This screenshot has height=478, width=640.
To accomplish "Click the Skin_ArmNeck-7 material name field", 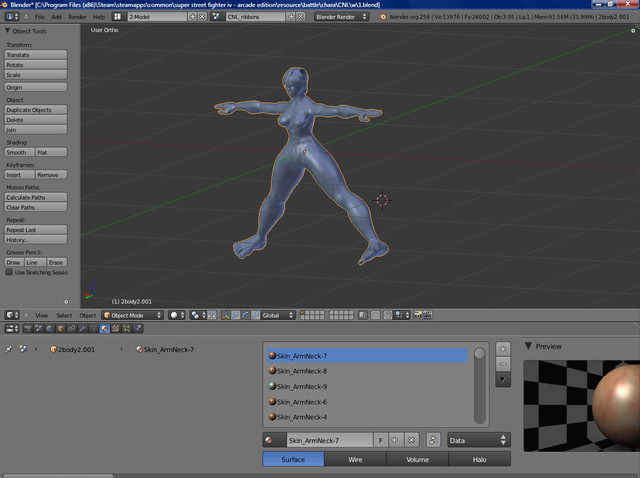I will pos(330,440).
